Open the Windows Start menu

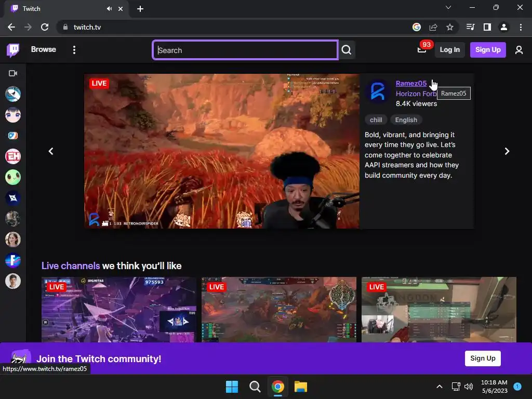click(232, 387)
